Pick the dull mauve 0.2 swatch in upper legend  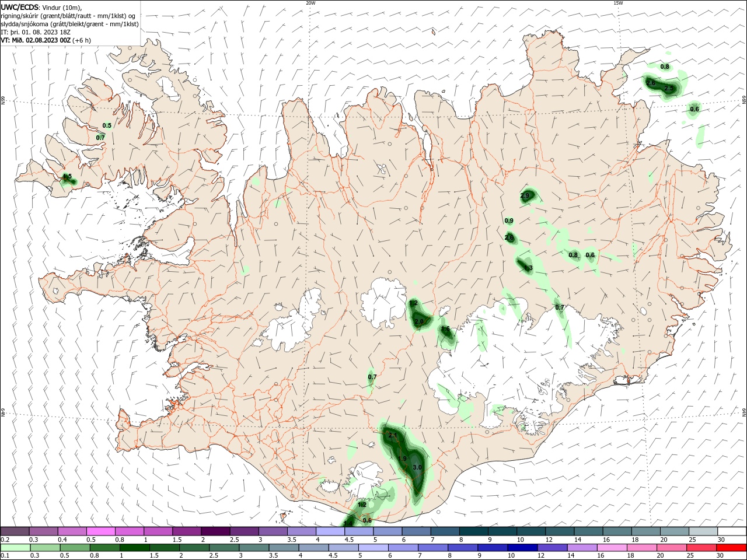[x=15, y=531]
